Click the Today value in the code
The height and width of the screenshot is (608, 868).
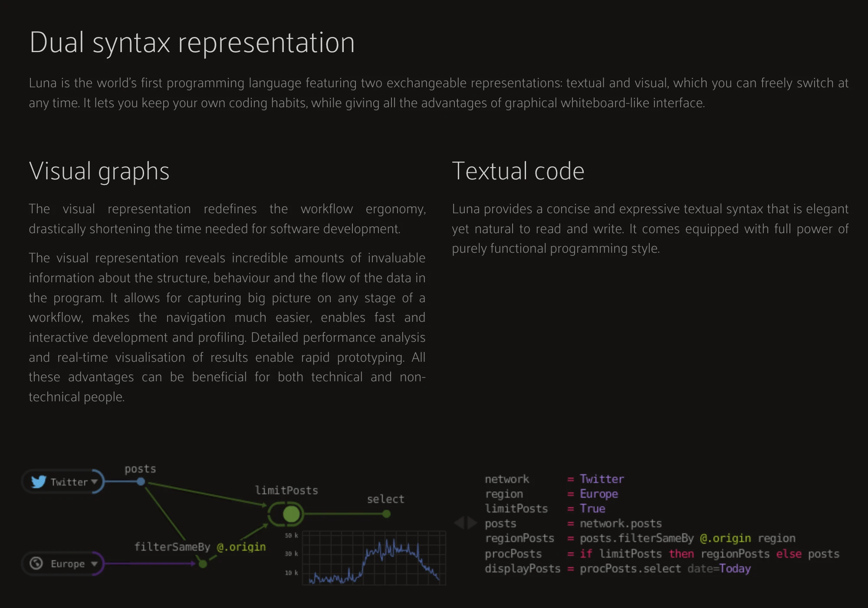(735, 568)
